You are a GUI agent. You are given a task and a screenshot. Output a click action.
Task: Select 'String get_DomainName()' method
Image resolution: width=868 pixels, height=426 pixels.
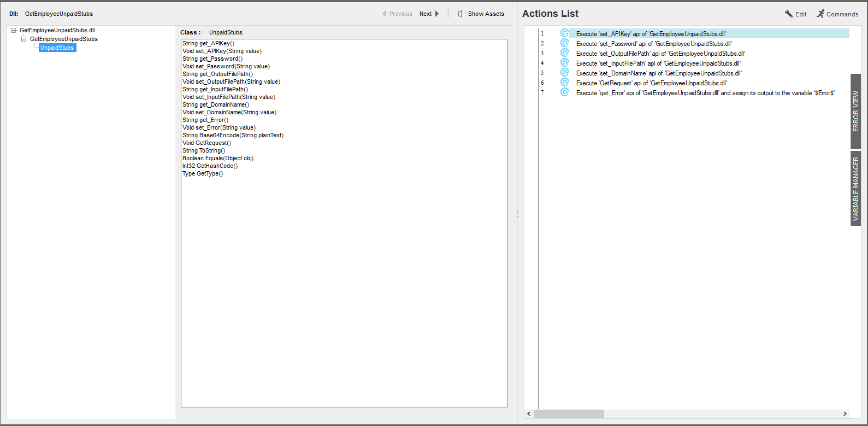pos(216,105)
